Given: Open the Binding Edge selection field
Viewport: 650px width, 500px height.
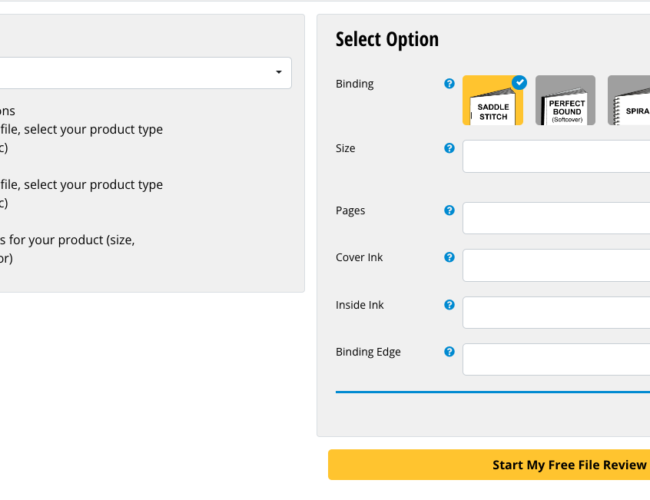Looking at the screenshot, I should point(556,359).
